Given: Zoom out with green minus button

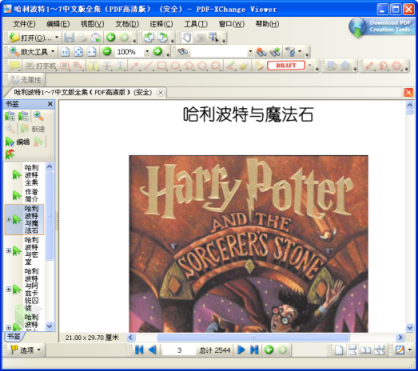Looking at the screenshot, I should (107, 52).
